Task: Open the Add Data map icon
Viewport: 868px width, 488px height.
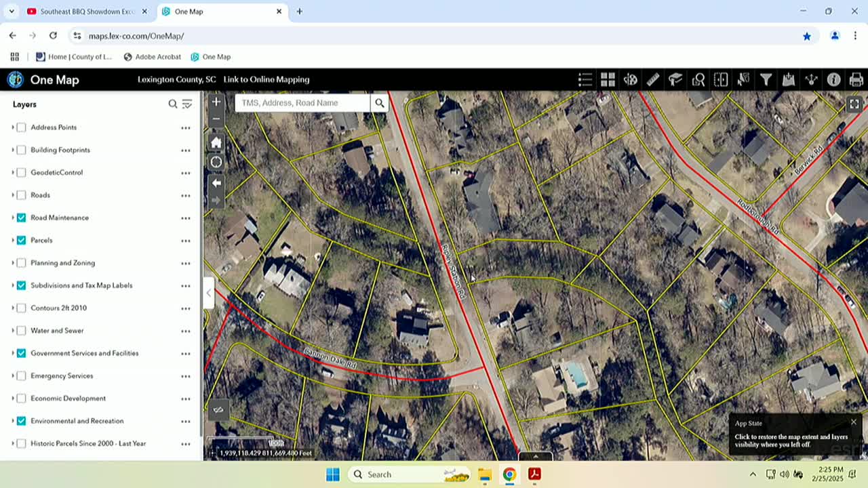Action: click(x=789, y=80)
